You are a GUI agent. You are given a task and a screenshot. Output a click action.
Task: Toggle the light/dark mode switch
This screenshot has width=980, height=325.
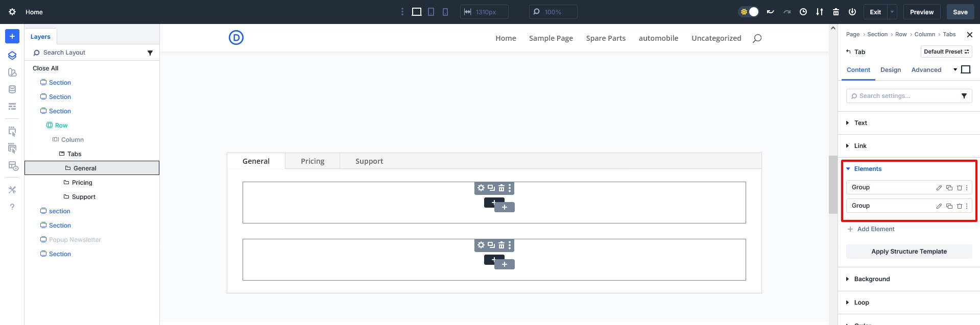pos(749,12)
